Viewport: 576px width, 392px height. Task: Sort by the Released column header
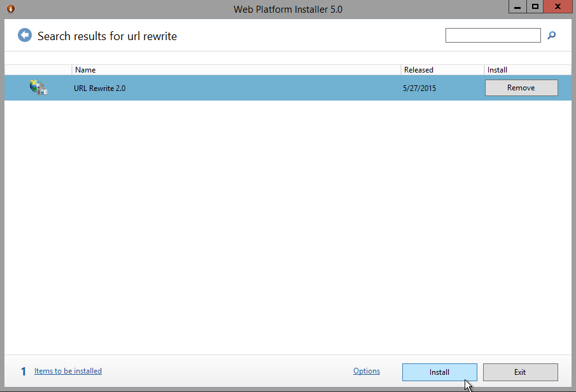click(x=442, y=70)
